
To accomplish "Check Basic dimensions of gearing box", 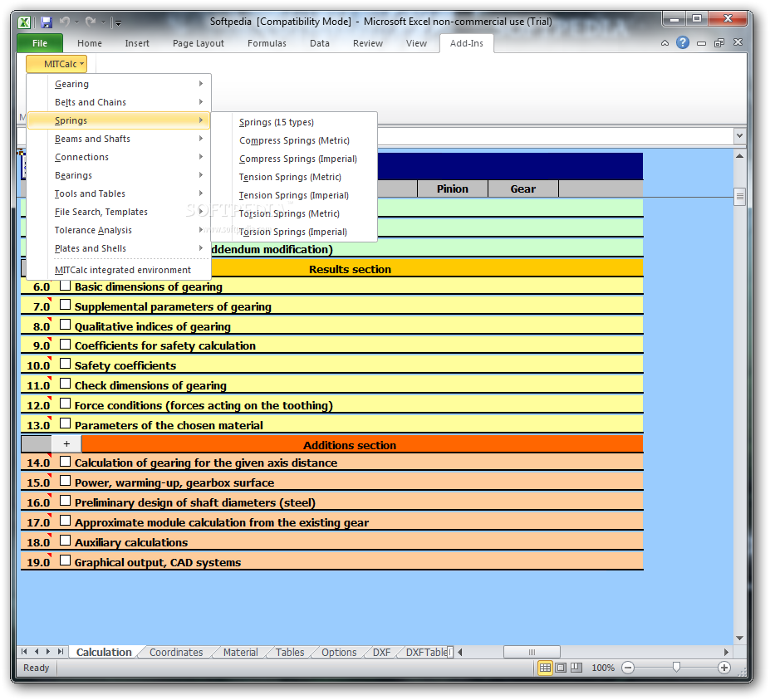I will (65, 285).
